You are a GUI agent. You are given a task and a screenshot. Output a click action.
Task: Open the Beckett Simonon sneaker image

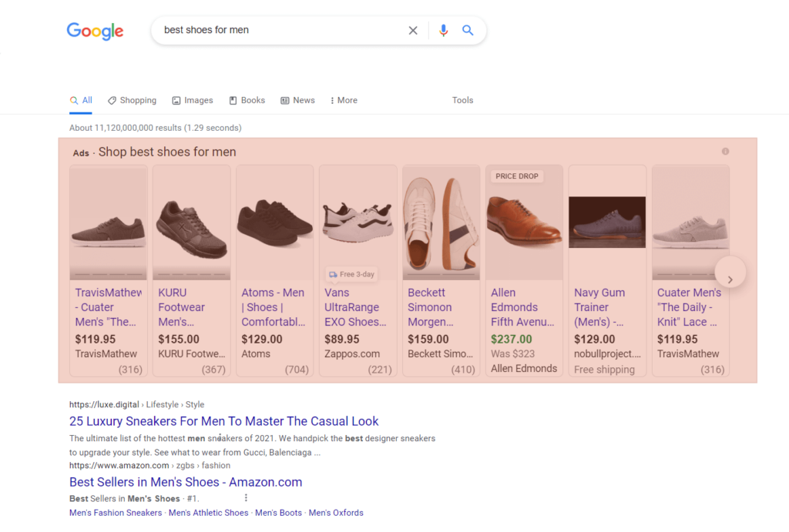(x=442, y=223)
